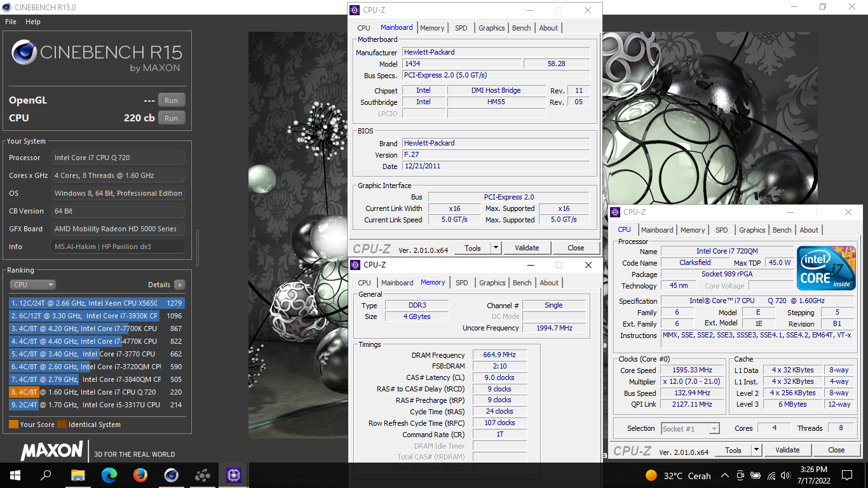The height and width of the screenshot is (488, 868).
Task: Select the highlighted i7 Q 720 ranking row
Action: coord(97,392)
